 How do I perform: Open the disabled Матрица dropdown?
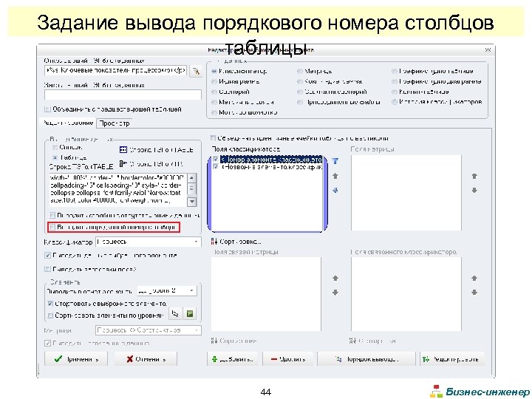(x=149, y=330)
